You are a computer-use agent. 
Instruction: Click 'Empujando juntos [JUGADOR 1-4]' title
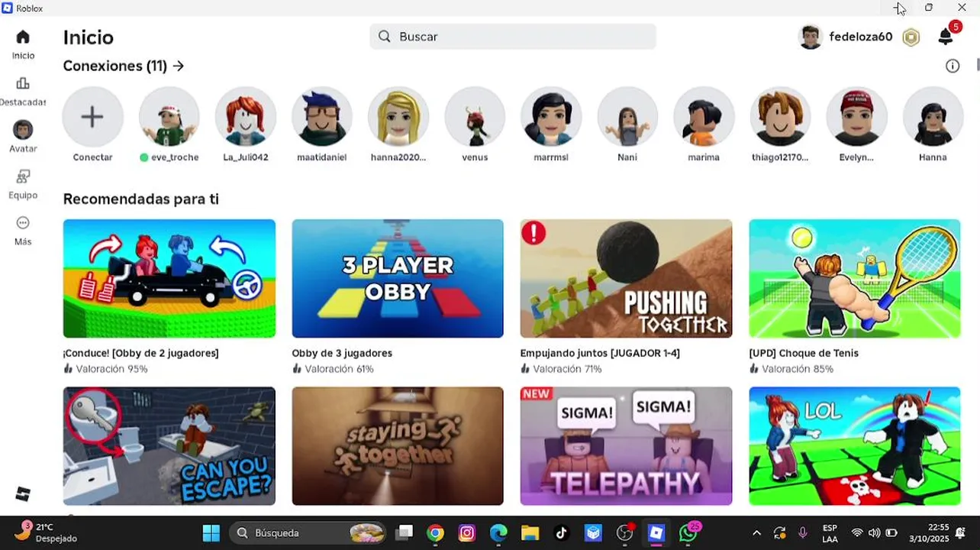600,354
